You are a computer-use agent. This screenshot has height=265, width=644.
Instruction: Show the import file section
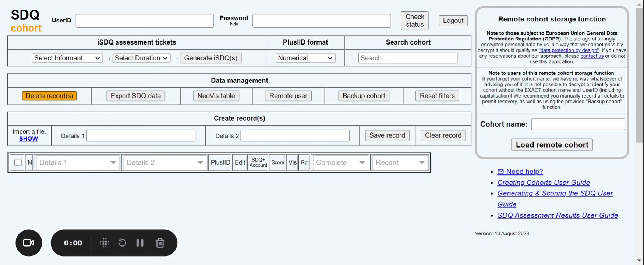point(28,139)
